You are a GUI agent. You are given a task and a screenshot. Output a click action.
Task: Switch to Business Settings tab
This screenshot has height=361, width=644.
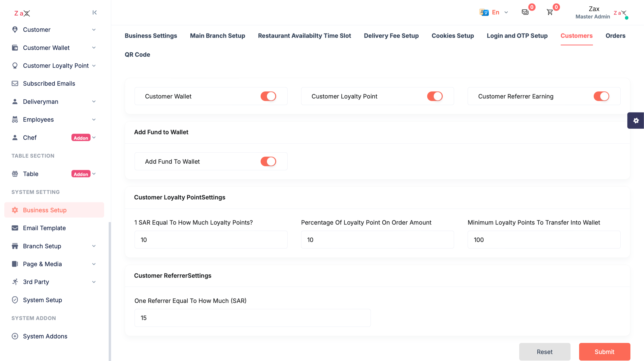(151, 36)
